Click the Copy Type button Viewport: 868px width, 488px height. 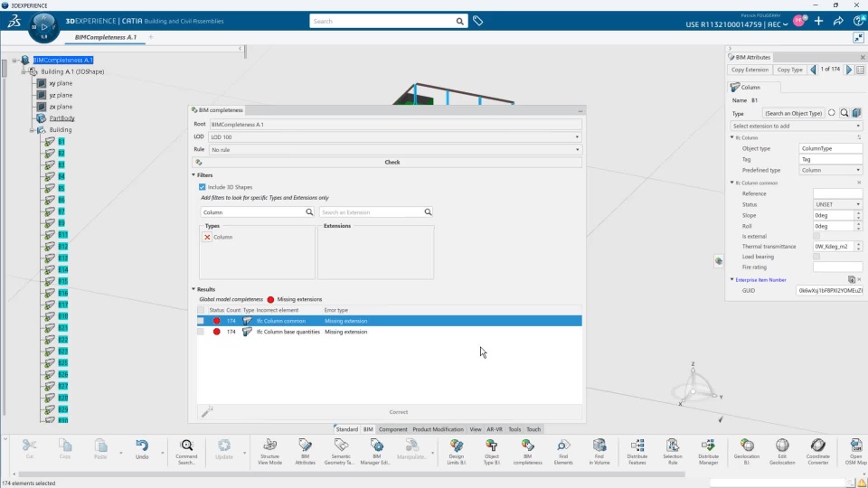(x=790, y=70)
